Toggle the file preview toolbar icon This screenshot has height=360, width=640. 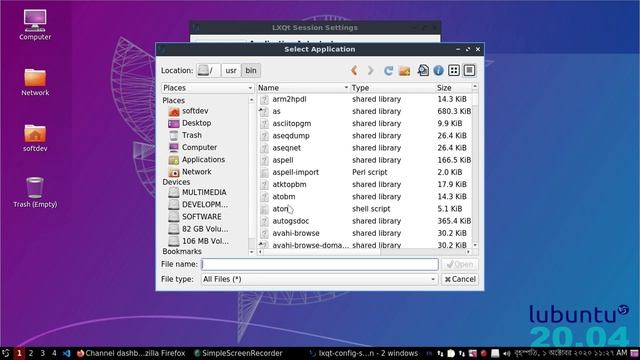tap(423, 71)
